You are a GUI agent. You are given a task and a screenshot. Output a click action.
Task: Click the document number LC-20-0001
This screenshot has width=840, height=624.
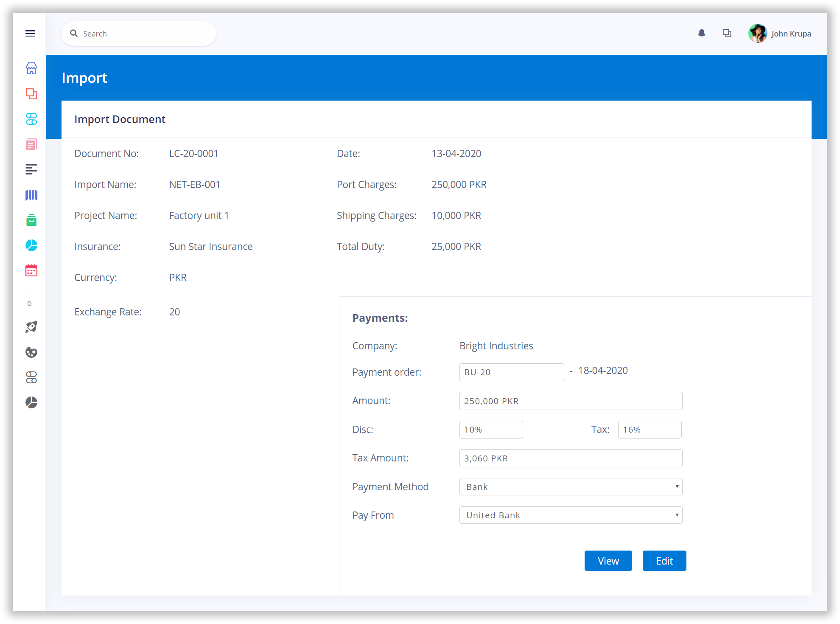pos(193,154)
